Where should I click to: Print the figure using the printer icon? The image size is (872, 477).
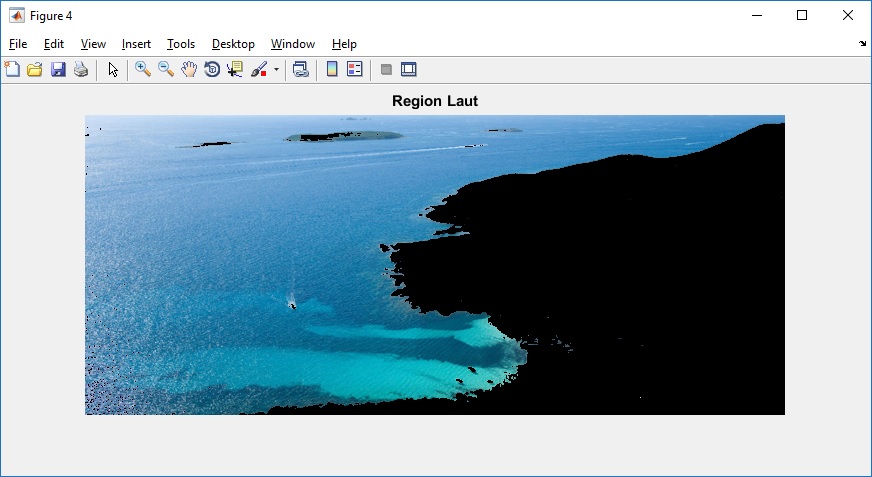[81, 69]
